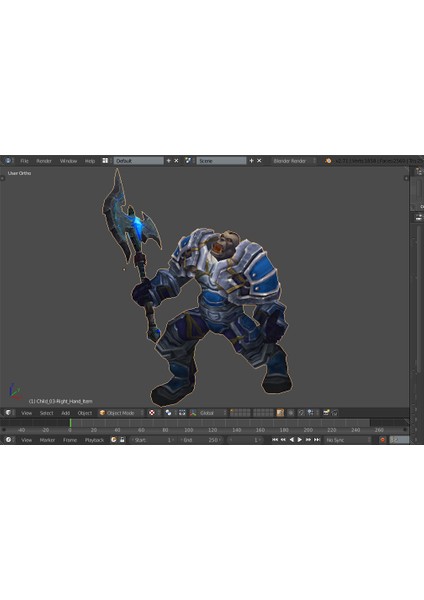
Task: Toggle use preview range clock icon
Action: click(x=114, y=440)
